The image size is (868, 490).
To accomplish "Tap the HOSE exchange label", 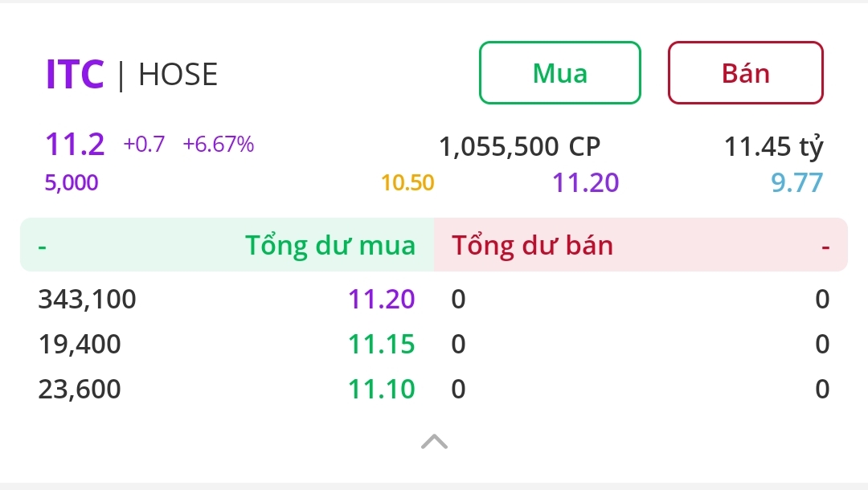I will coord(178,75).
